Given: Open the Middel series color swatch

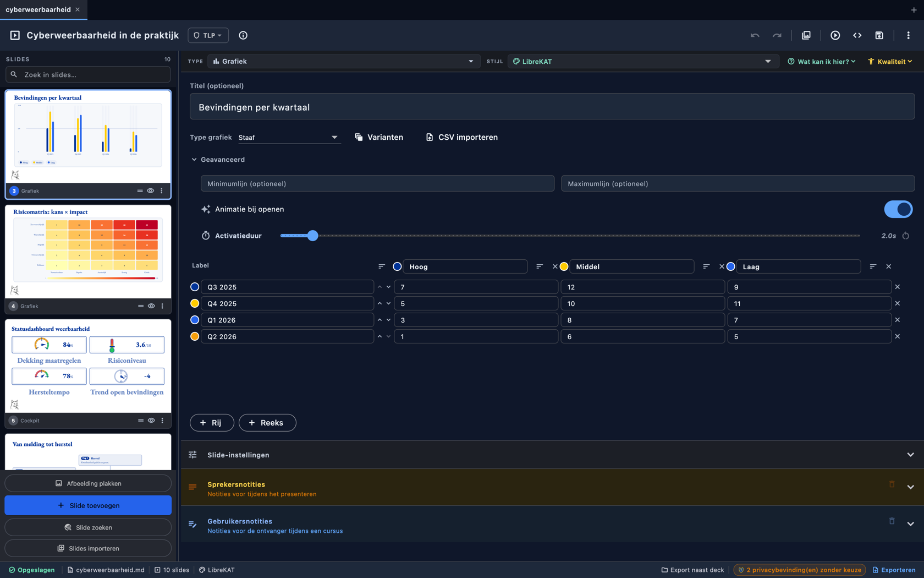Looking at the screenshot, I should tap(564, 266).
